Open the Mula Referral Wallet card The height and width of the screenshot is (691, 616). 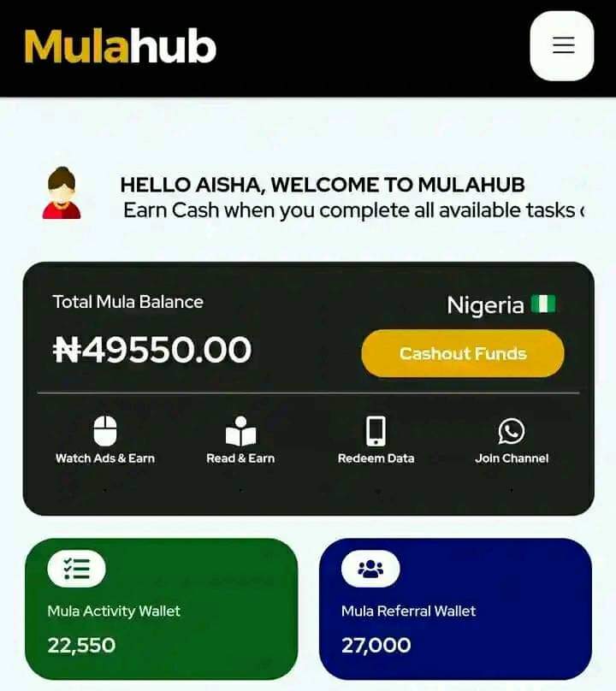455,609
